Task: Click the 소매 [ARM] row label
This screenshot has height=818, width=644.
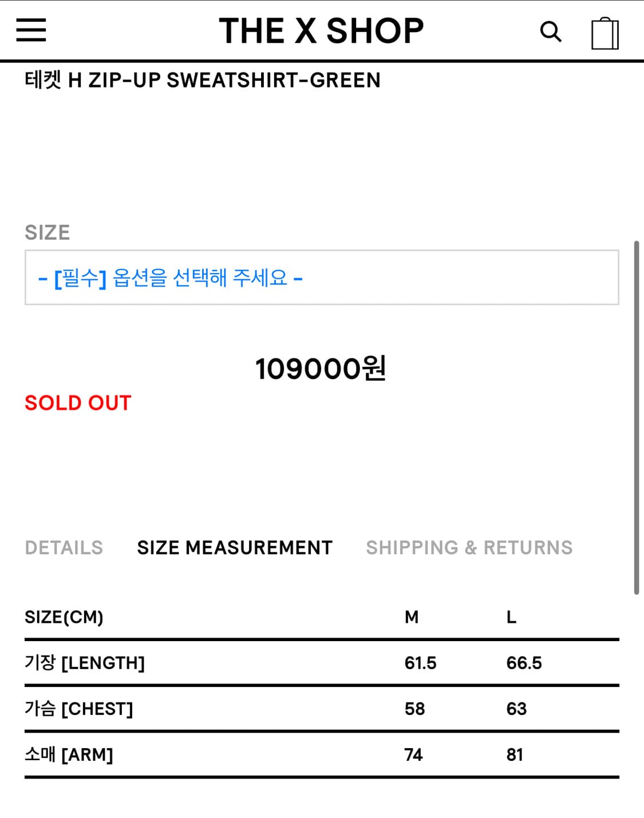Action: coord(69,754)
